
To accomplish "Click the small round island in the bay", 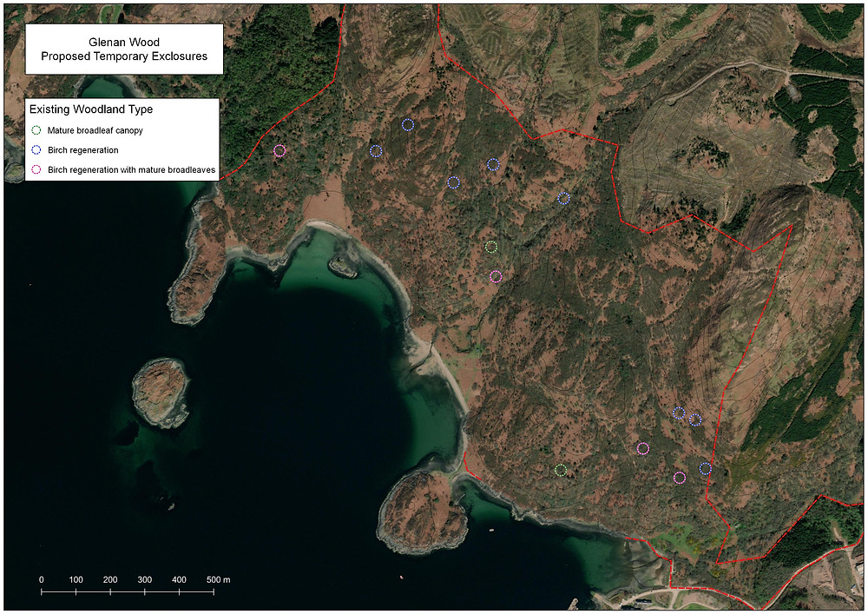I will tap(161, 393).
